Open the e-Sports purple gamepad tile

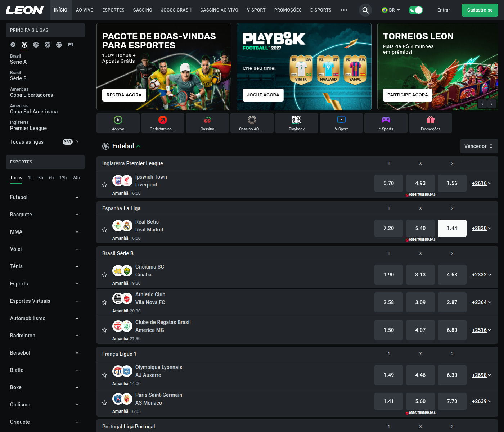tap(386, 123)
